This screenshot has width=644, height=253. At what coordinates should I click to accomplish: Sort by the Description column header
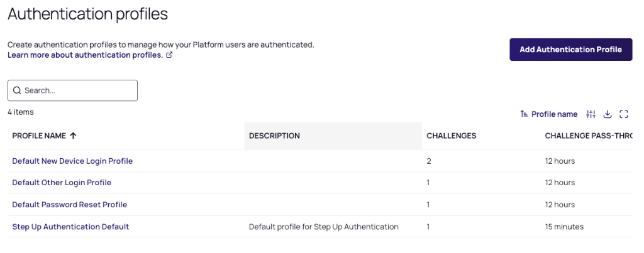pos(274,136)
